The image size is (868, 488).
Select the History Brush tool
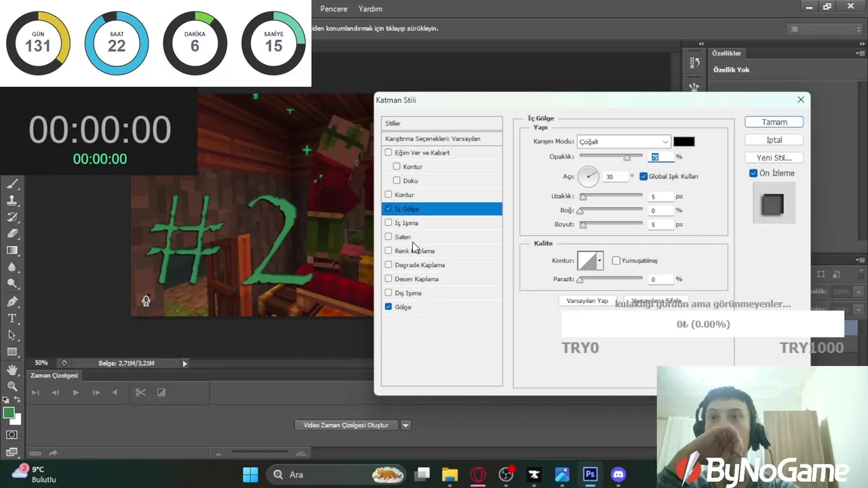pos(12,217)
